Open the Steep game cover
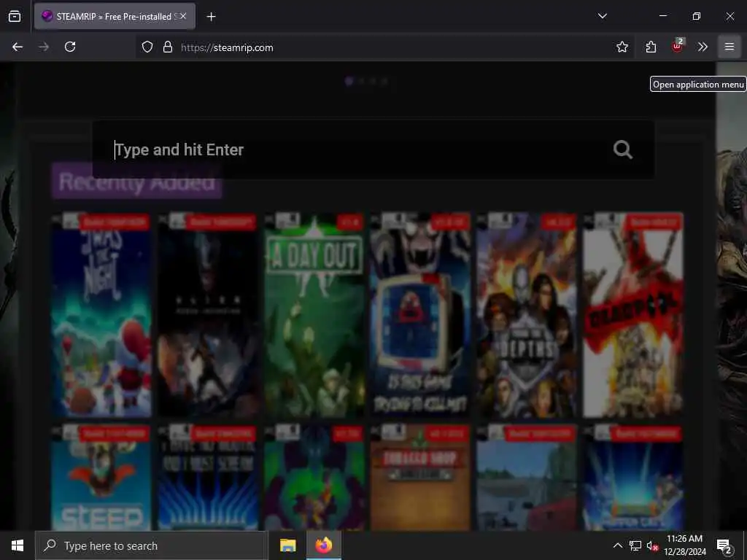The image size is (747, 560). pyautogui.click(x=101, y=478)
